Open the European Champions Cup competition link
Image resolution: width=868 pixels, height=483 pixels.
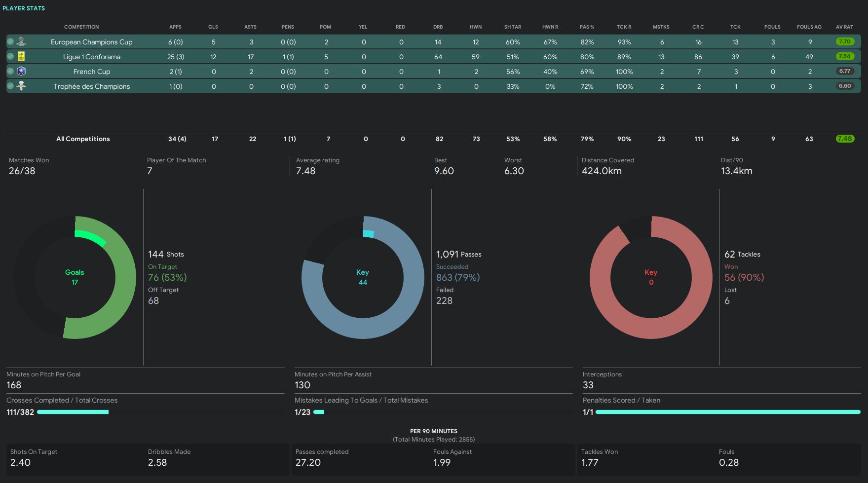tap(91, 42)
